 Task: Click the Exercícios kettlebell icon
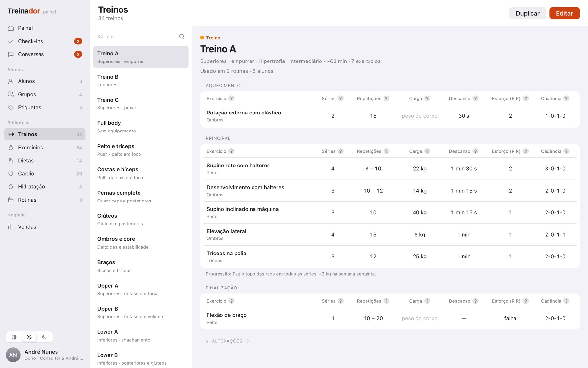[11, 148]
